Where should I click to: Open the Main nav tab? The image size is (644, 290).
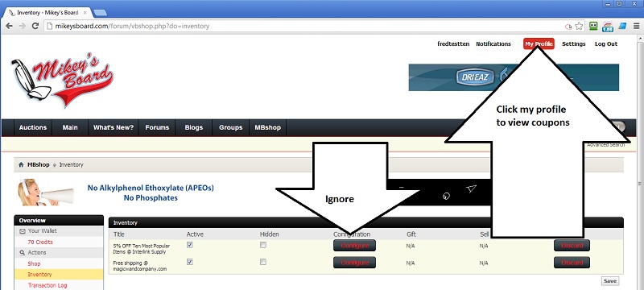click(x=70, y=127)
